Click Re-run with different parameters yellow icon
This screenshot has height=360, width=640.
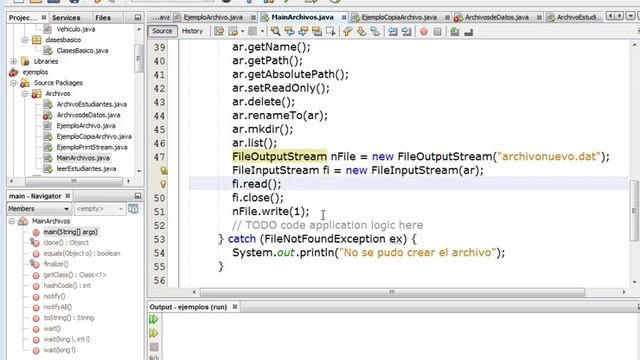[x=153, y=333]
